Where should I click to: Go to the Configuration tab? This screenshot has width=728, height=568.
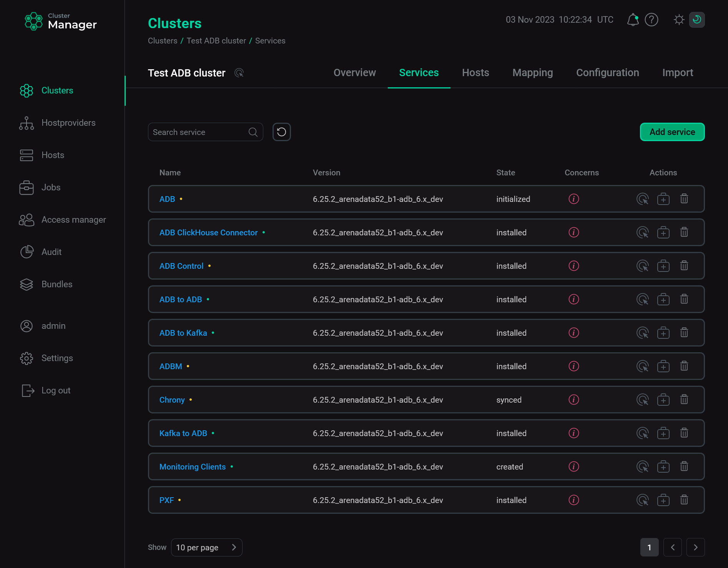[608, 73]
